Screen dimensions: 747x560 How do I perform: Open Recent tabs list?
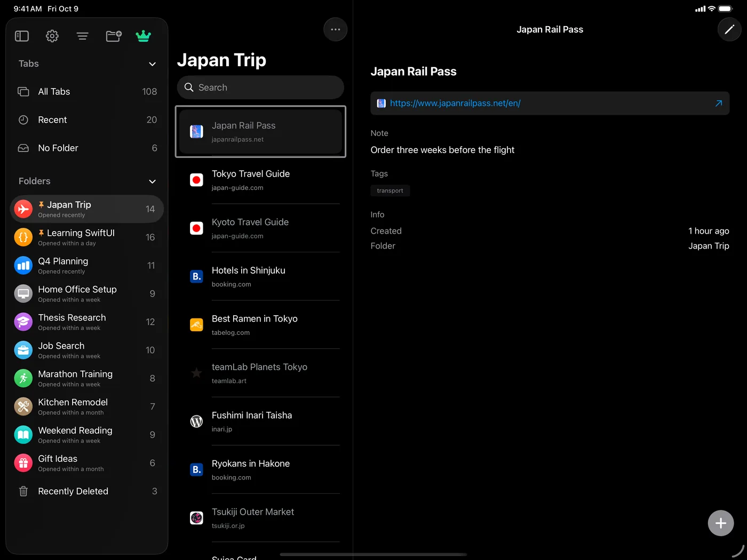pyautogui.click(x=87, y=120)
